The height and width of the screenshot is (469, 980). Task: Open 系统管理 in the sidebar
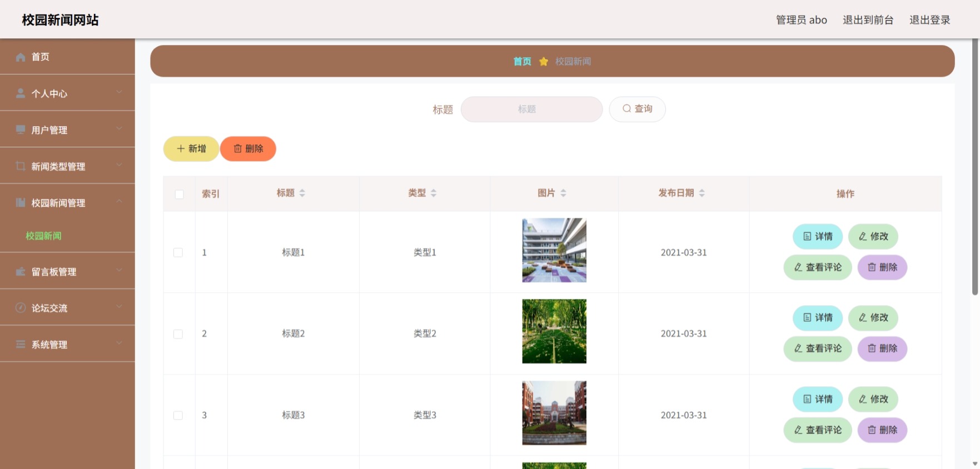[x=67, y=344]
